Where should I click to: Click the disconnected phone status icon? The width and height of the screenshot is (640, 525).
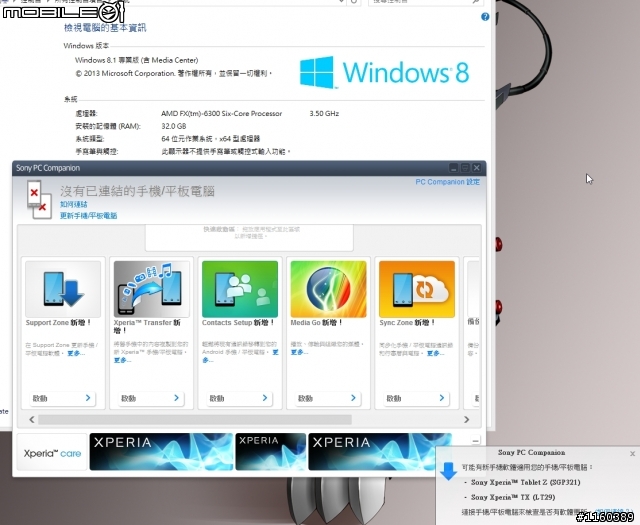(x=39, y=200)
